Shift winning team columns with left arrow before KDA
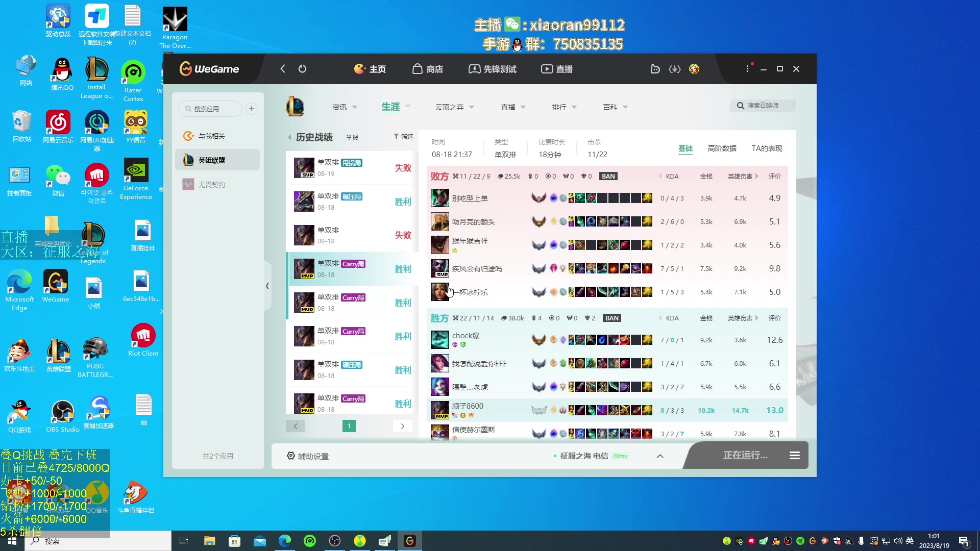This screenshot has height=551, width=980. click(660, 318)
